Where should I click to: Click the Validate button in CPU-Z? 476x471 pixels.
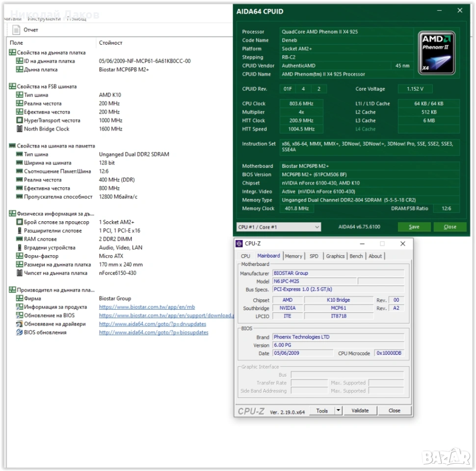tap(360, 411)
